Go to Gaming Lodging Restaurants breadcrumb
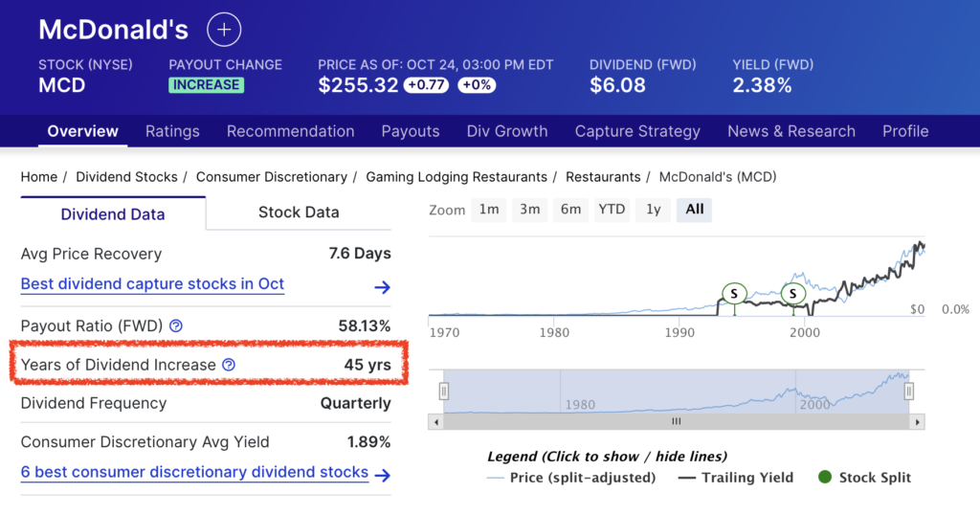Screen dimensions: 980x515 click(457, 177)
